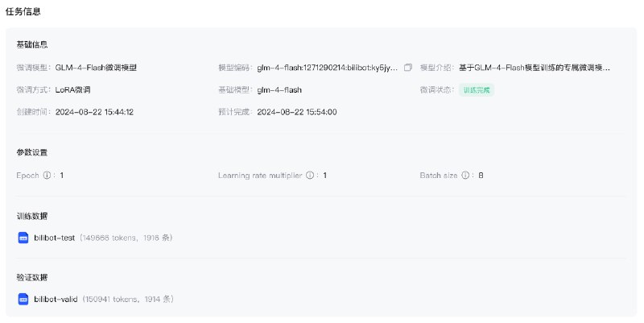Show info icon beside Learning rate multiplier
Image resolution: width=644 pixels, height=323 pixels.
point(310,176)
